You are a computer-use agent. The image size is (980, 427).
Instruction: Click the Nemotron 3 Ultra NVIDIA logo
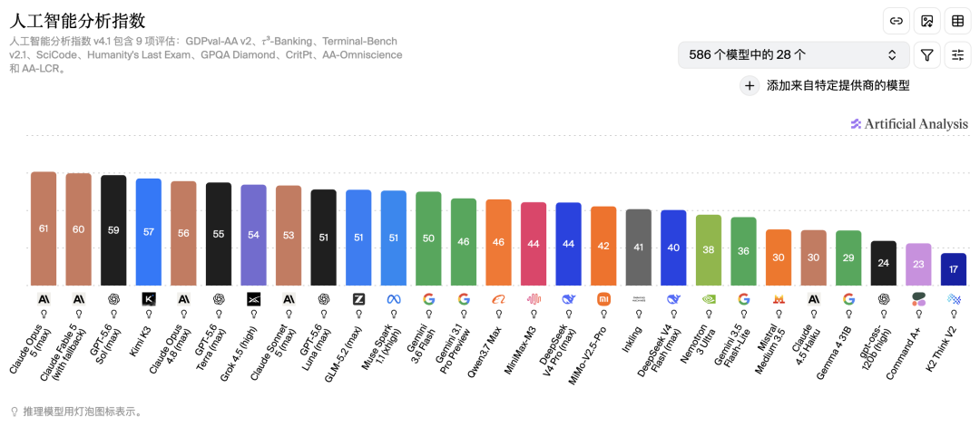[709, 299]
